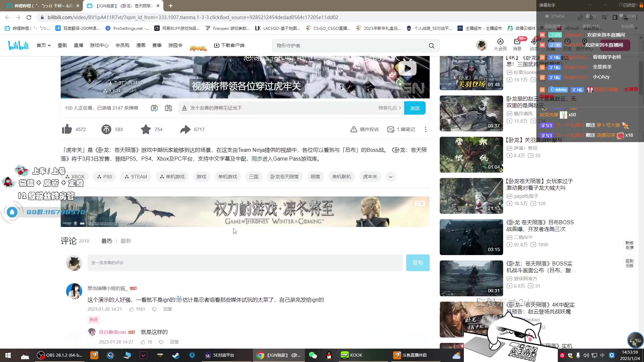644x362 pixels.
Task: Reload the page with browser refresh icon
Action: 29,17
